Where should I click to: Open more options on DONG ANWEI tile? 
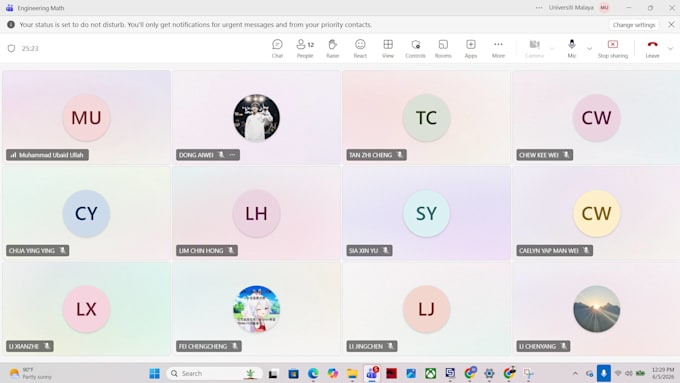coord(233,155)
